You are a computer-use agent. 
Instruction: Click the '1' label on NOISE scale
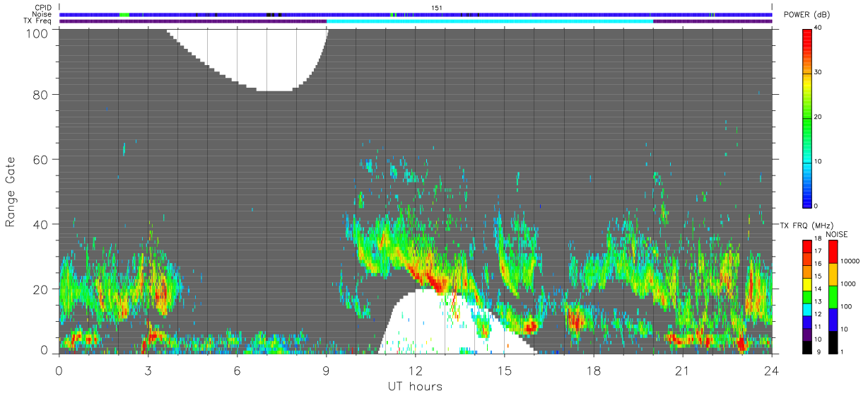842,351
